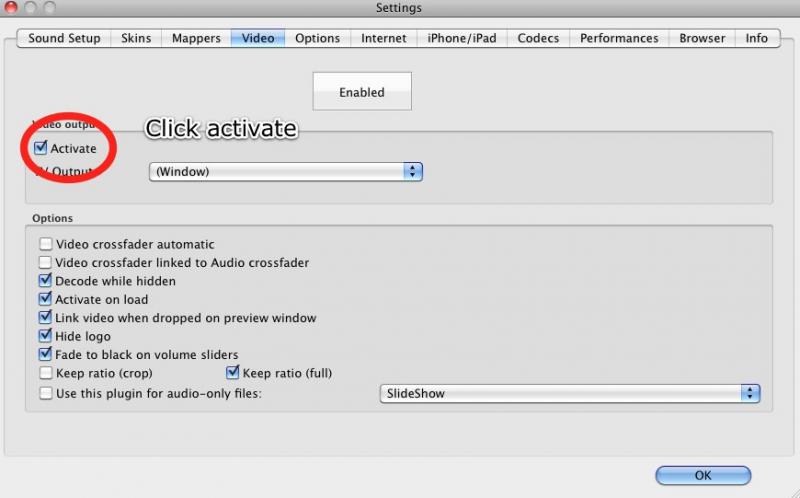Click the Enabled button

pos(362,92)
